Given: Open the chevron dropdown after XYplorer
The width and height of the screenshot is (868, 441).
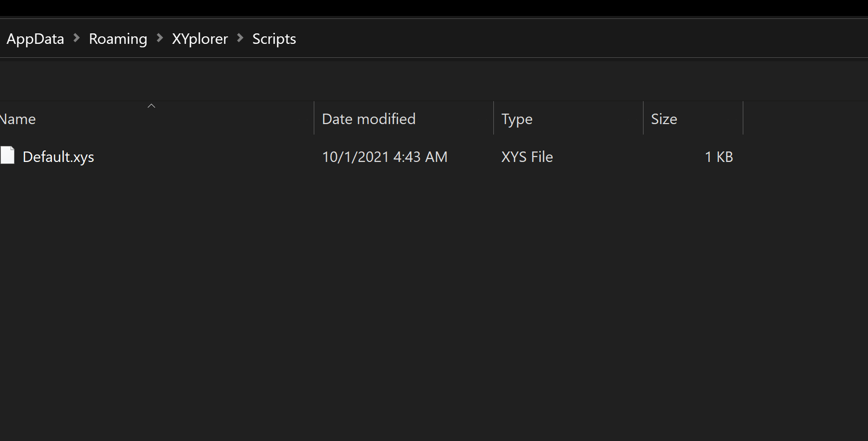Looking at the screenshot, I should pos(240,38).
